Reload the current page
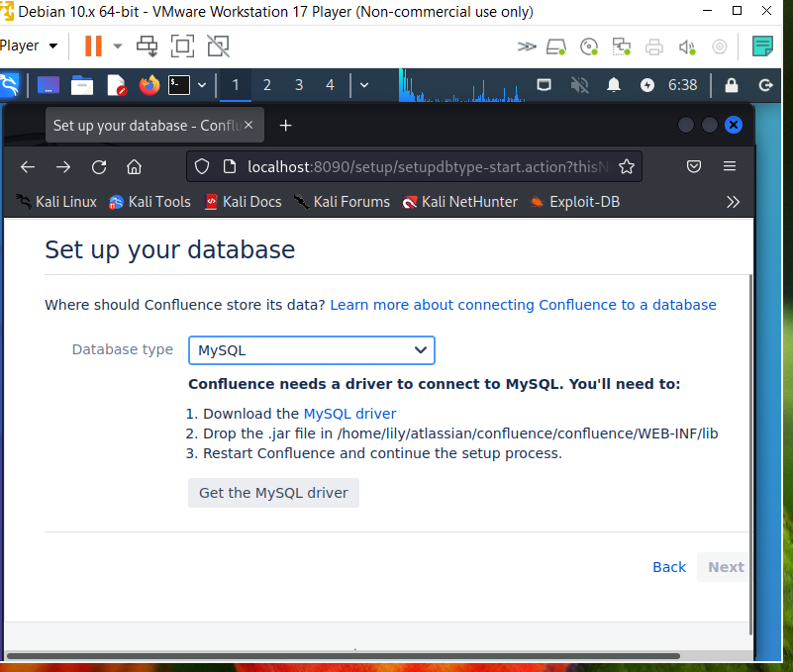793x672 pixels. 99,166
